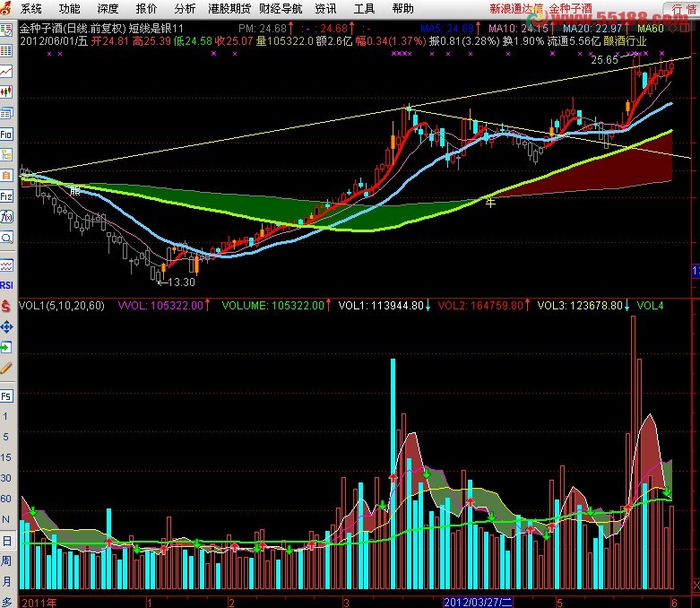The height and width of the screenshot is (608, 700).
Task: Open the f(x) formula manager icon
Action: [x=6, y=217]
